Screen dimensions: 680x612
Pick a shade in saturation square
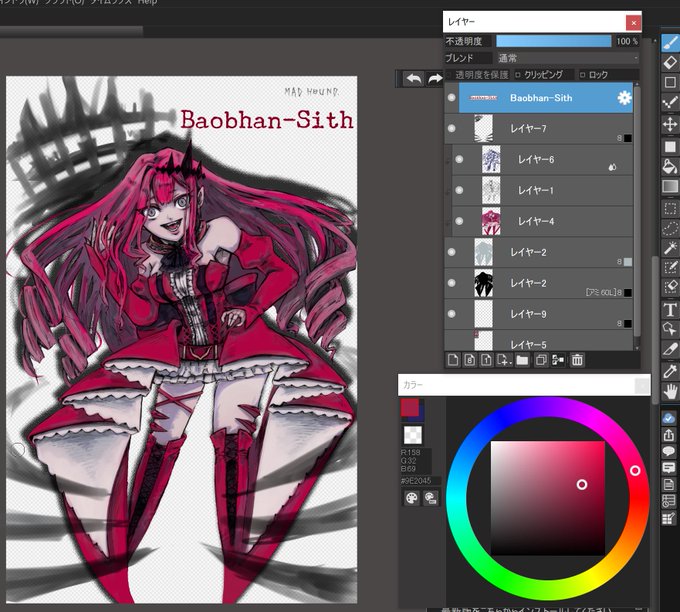548,498
